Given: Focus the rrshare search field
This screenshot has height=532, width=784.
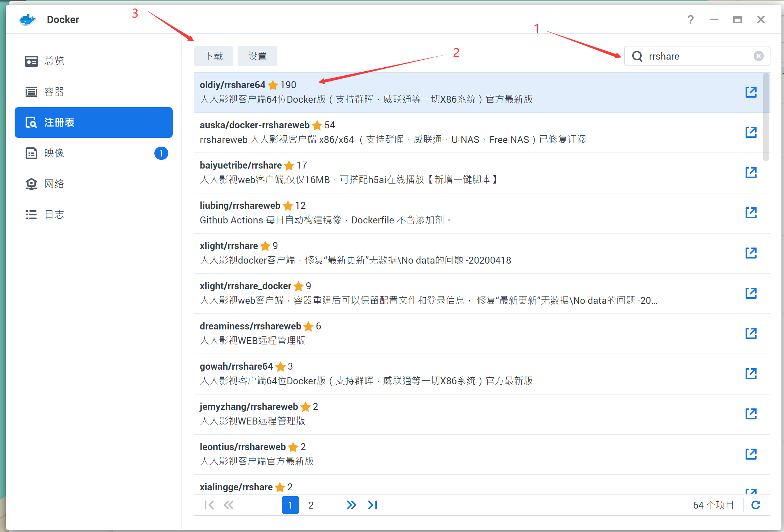Looking at the screenshot, I should (x=697, y=56).
